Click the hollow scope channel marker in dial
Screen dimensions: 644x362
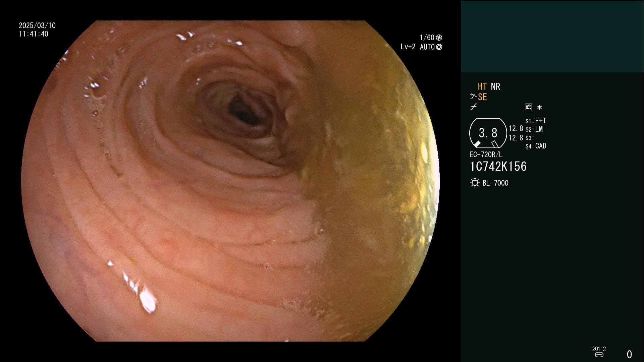click(x=495, y=144)
